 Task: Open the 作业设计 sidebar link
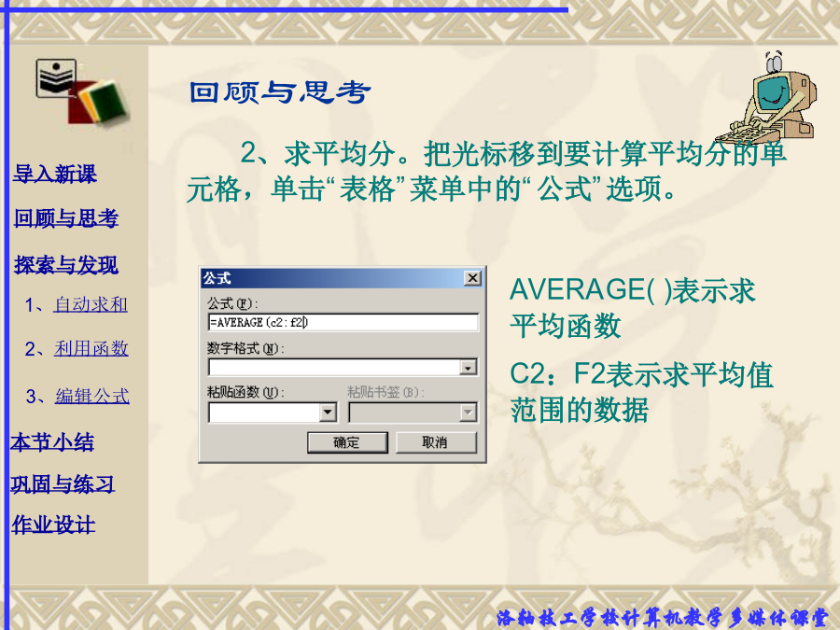point(53,525)
